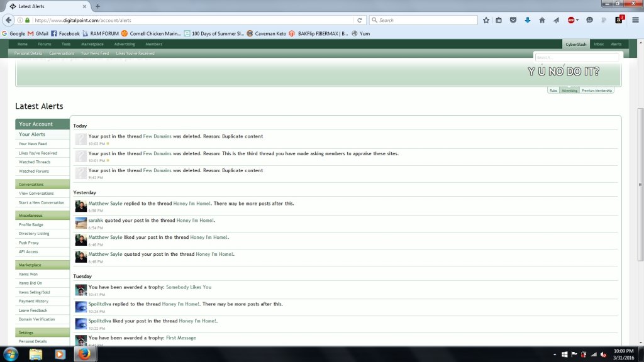The width and height of the screenshot is (644, 362).
Task: Open a new tab with plus button
Action: pos(97,6)
